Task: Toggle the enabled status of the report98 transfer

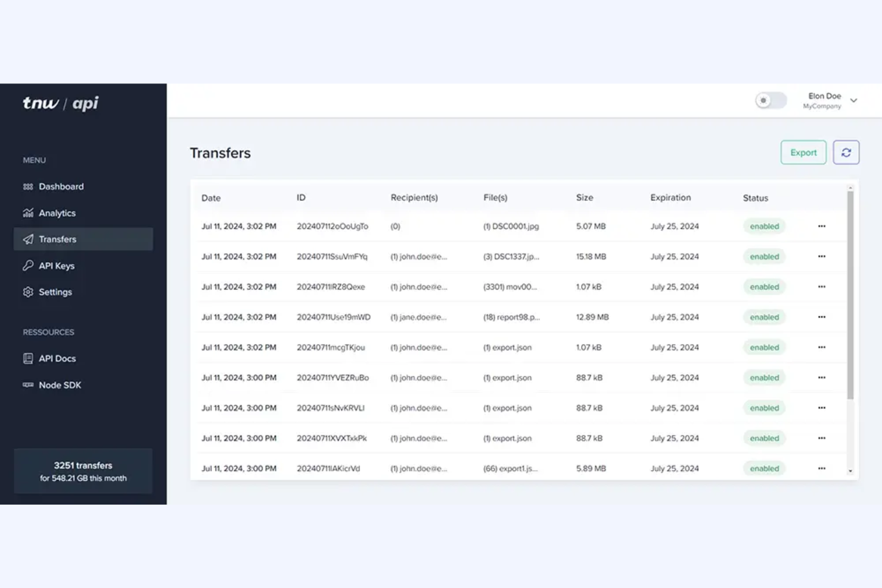Action: click(764, 317)
